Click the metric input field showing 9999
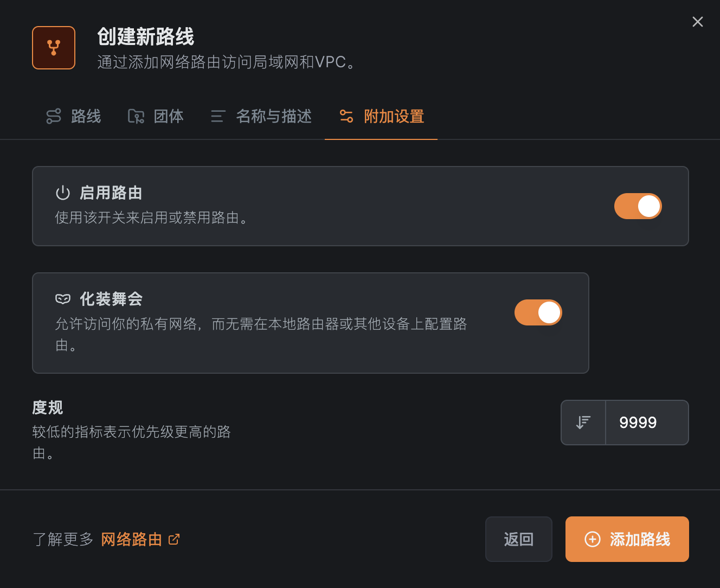720x588 pixels. (647, 423)
